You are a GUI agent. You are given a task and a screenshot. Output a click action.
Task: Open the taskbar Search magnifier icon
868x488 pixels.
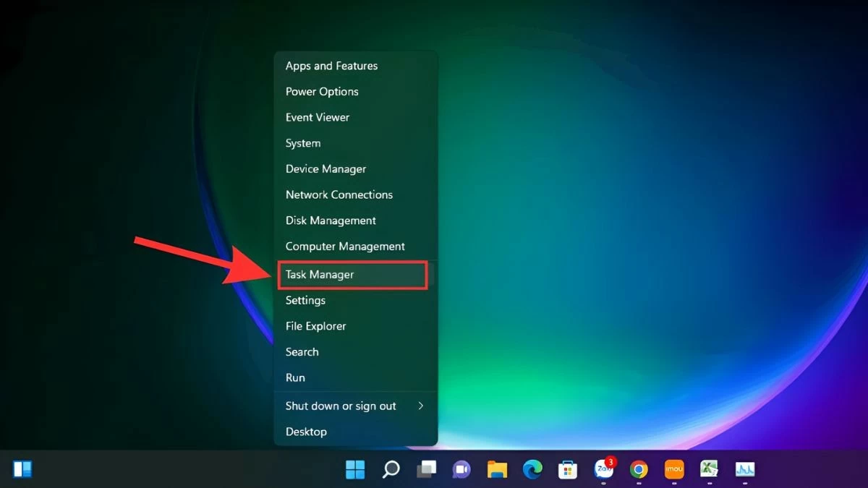pyautogui.click(x=391, y=470)
